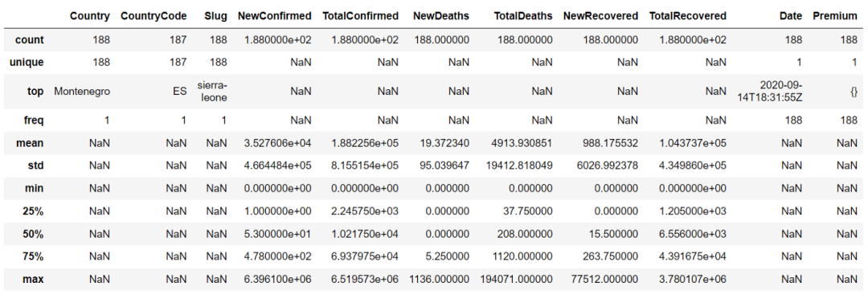Viewport: 868px width, 299px height.
Task: Click the TotalConfirmed column header
Action: click(360, 16)
